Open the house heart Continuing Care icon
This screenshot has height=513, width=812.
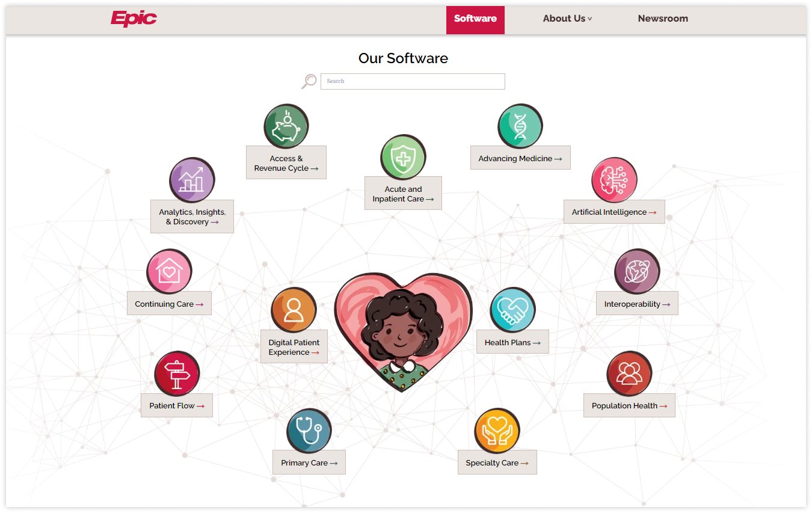[169, 271]
